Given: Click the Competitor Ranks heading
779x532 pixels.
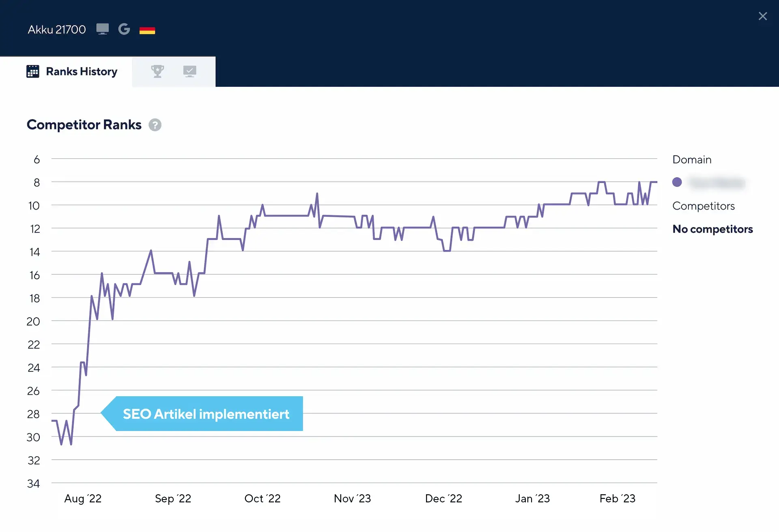Looking at the screenshot, I should tap(84, 125).
